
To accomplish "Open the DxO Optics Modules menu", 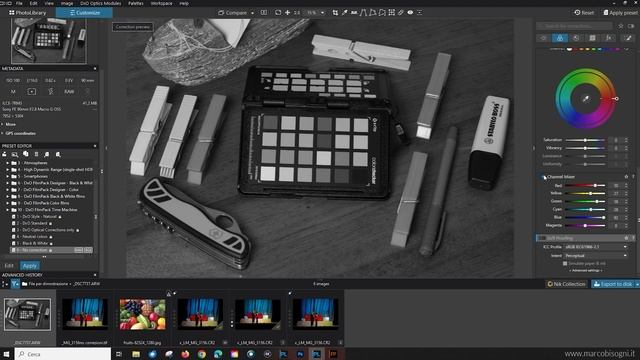I will [x=100, y=3].
